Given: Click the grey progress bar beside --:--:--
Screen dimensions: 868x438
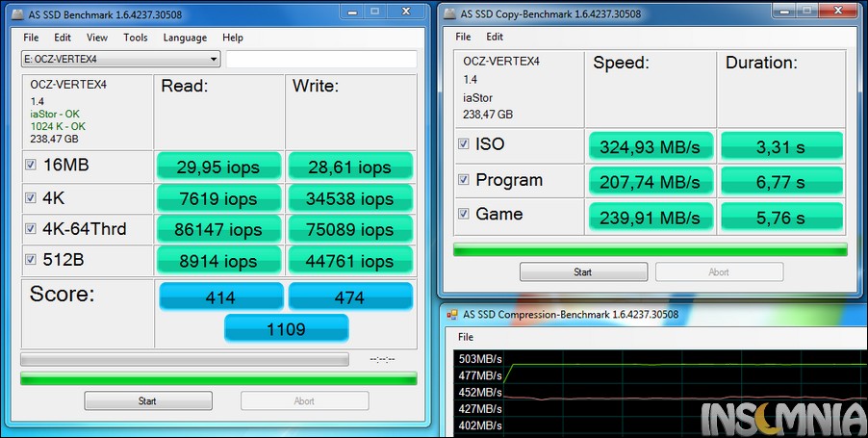Looking at the screenshot, I should (185, 359).
